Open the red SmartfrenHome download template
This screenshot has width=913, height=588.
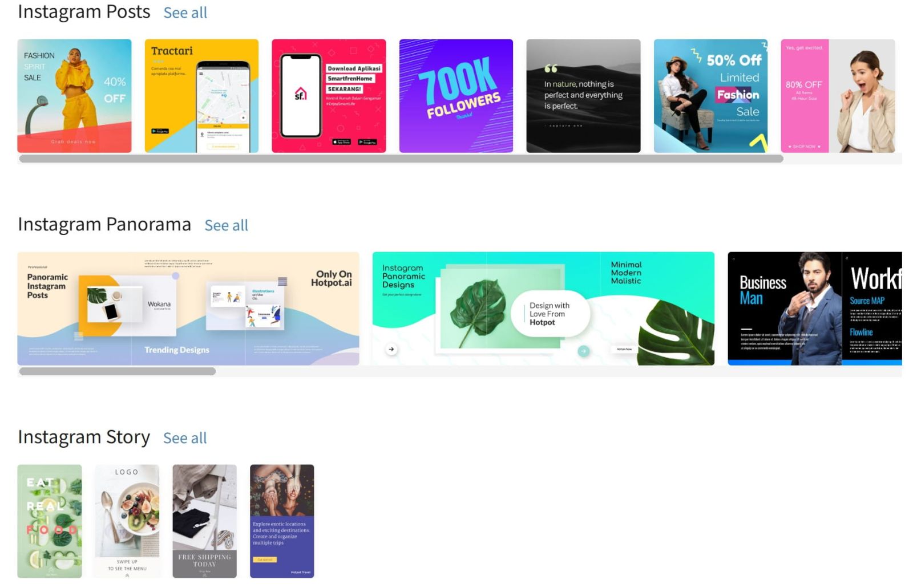click(x=329, y=96)
